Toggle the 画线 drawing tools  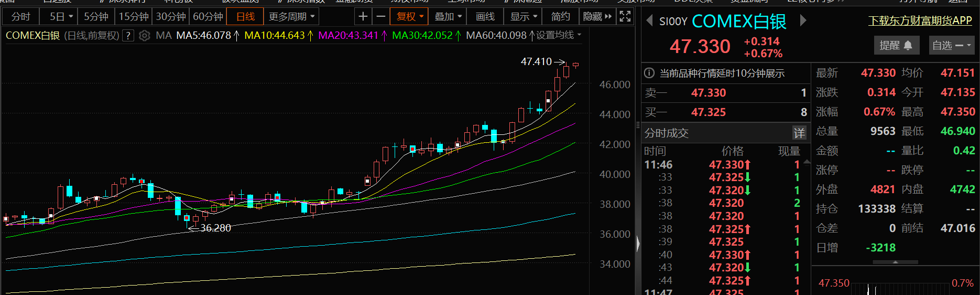click(485, 17)
